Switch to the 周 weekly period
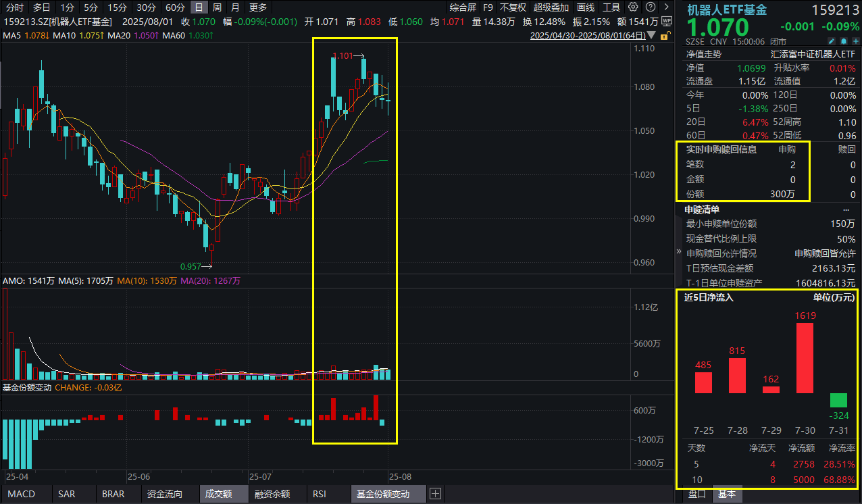The image size is (862, 504). pyautogui.click(x=217, y=7)
